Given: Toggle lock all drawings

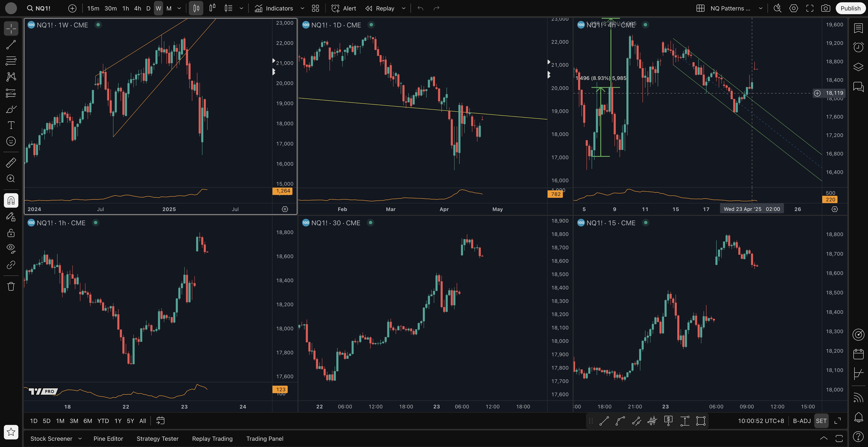Looking at the screenshot, I should coord(11,233).
